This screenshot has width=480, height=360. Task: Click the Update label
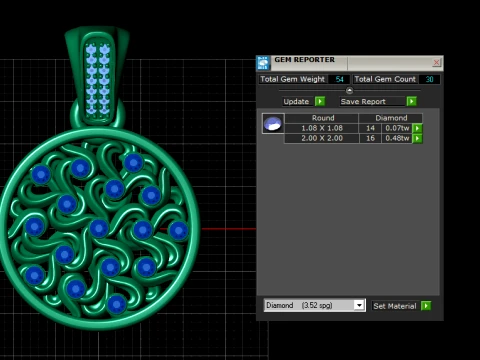pos(296,101)
